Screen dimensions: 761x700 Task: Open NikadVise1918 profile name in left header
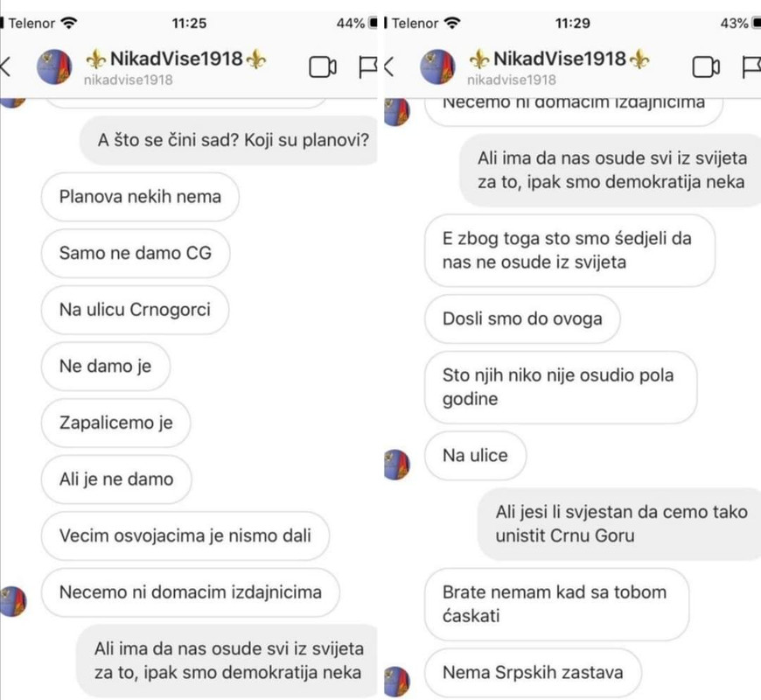click(176, 59)
